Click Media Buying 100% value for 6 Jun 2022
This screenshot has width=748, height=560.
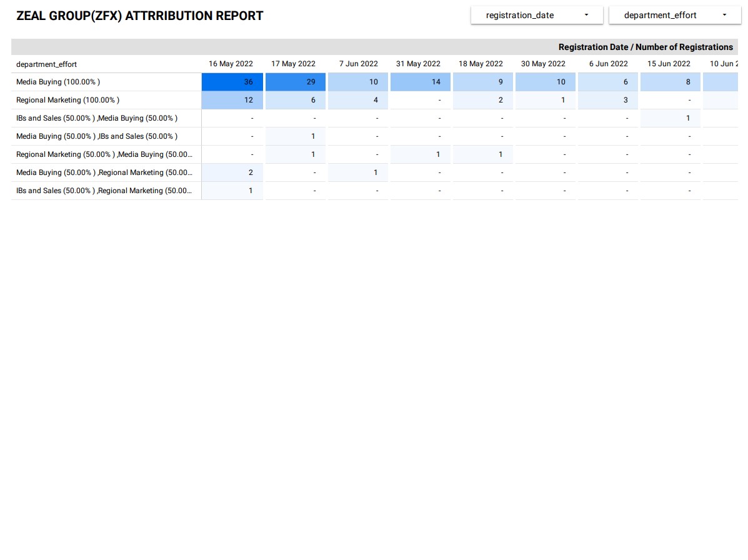608,82
